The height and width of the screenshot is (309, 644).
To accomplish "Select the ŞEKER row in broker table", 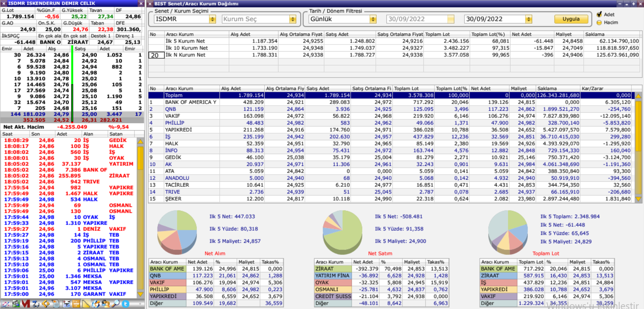I will click(390, 199).
